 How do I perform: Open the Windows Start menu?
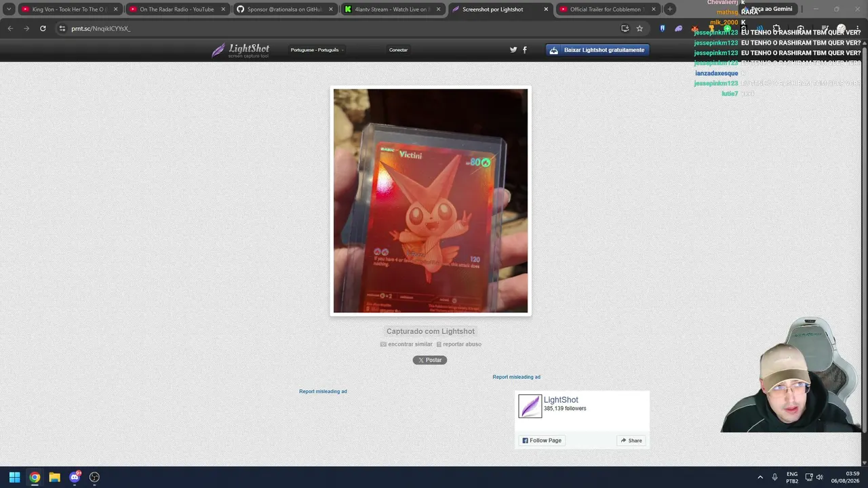[14, 477]
